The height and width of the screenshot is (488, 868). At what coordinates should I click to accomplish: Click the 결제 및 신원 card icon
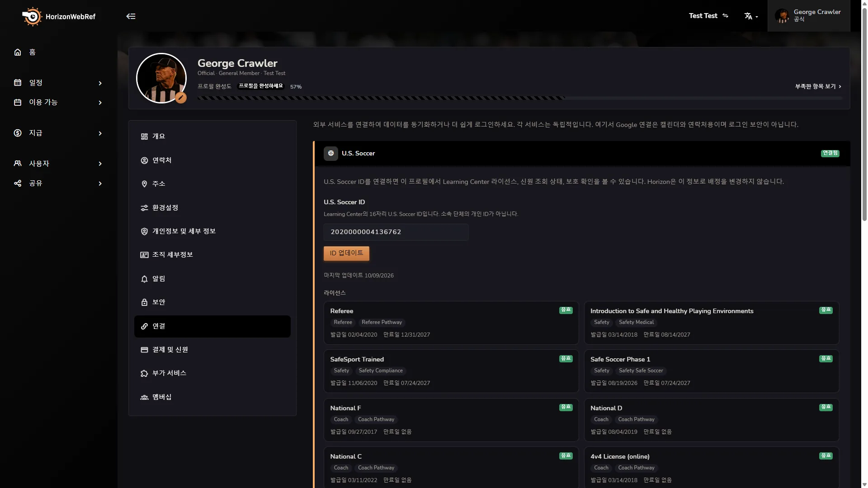[144, 350]
